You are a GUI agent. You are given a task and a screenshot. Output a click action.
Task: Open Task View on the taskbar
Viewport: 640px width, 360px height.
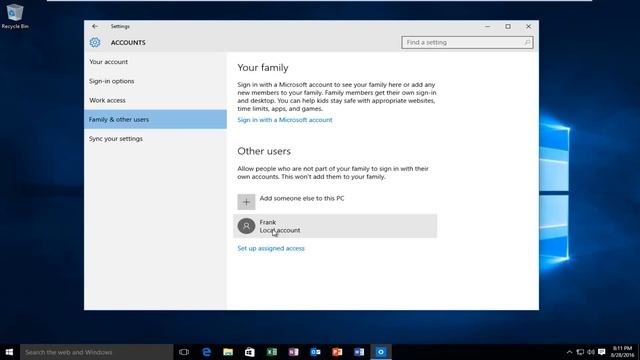(x=184, y=352)
